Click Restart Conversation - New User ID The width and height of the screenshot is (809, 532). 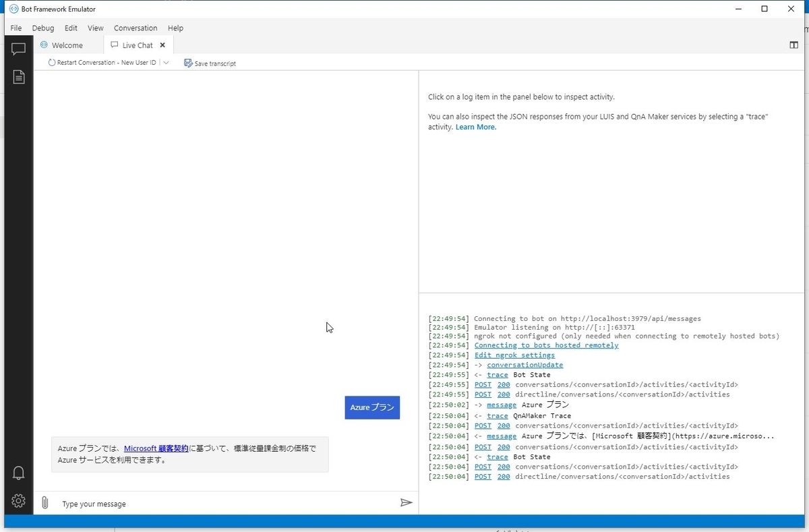102,63
